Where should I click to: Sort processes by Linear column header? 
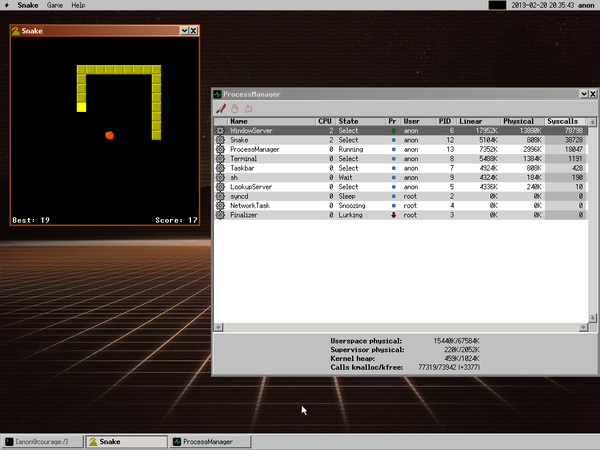(478, 121)
